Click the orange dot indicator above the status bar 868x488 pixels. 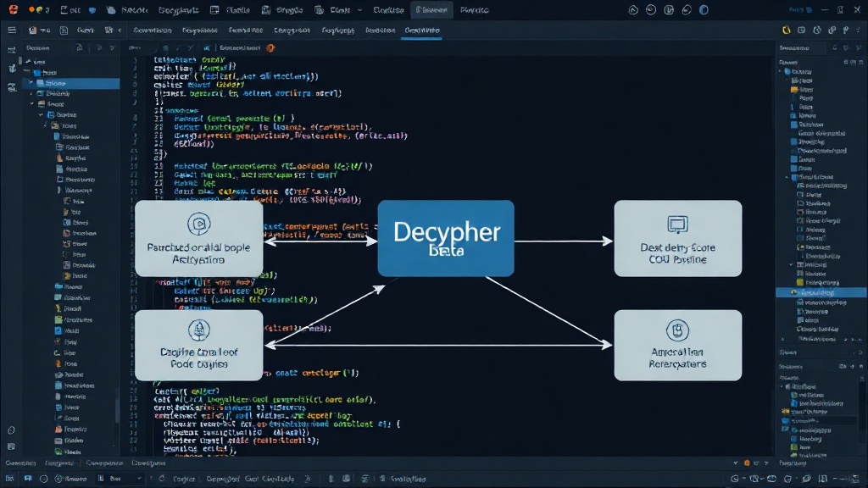(747, 463)
